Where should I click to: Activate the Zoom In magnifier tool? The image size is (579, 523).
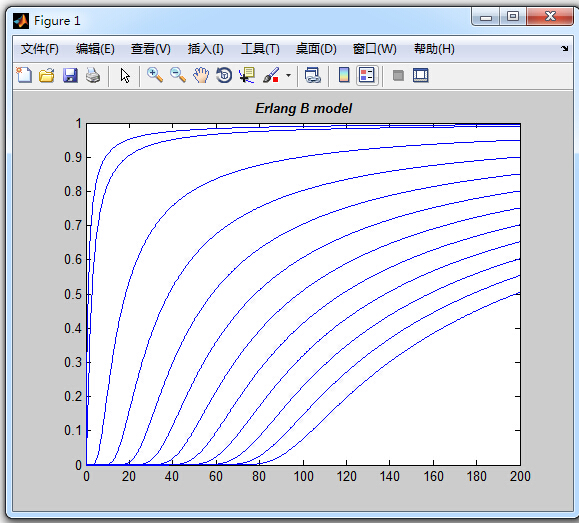click(155, 75)
